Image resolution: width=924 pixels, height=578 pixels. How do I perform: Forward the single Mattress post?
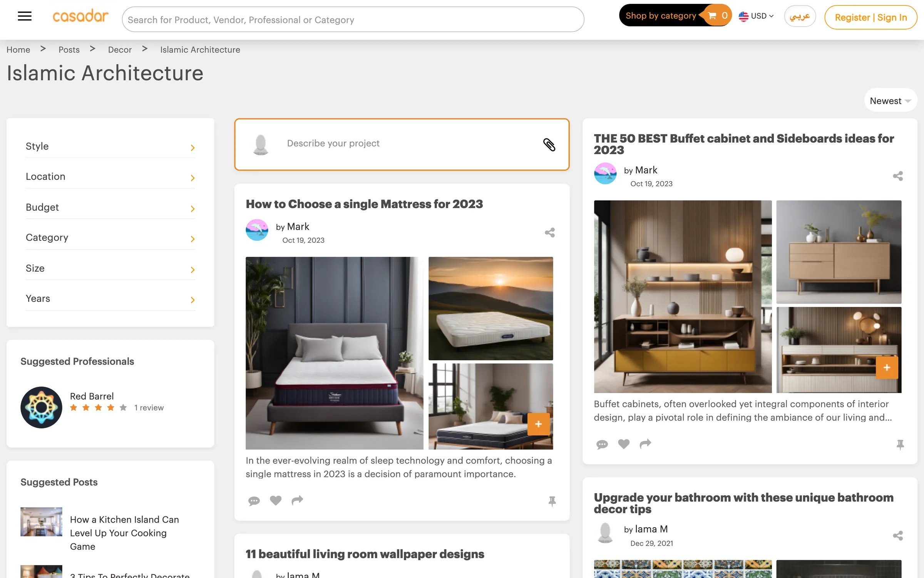click(x=297, y=500)
